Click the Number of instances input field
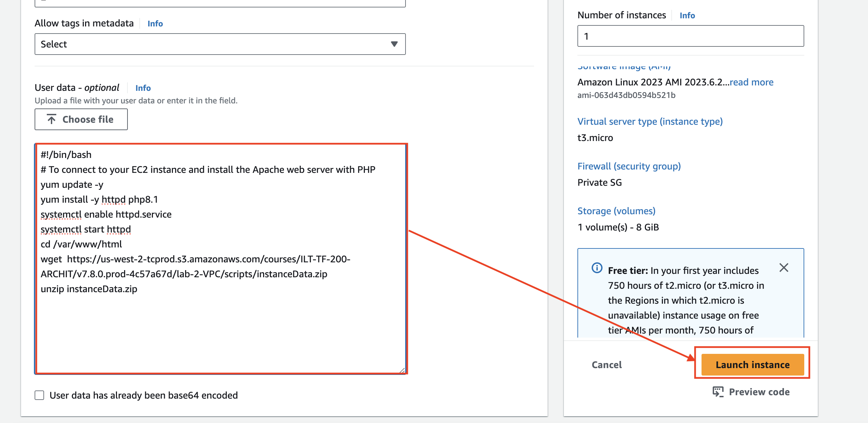 click(x=690, y=36)
